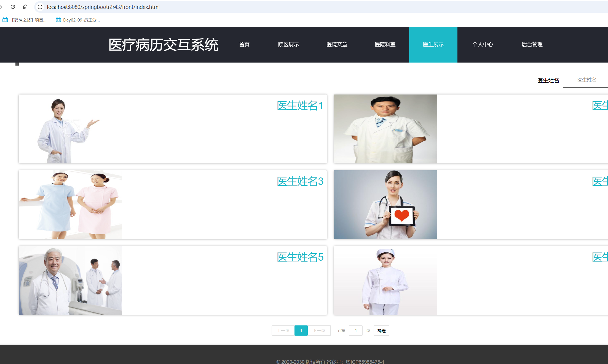Select the 医院文章 tab
Screen dimensions: 608x364
click(x=337, y=44)
